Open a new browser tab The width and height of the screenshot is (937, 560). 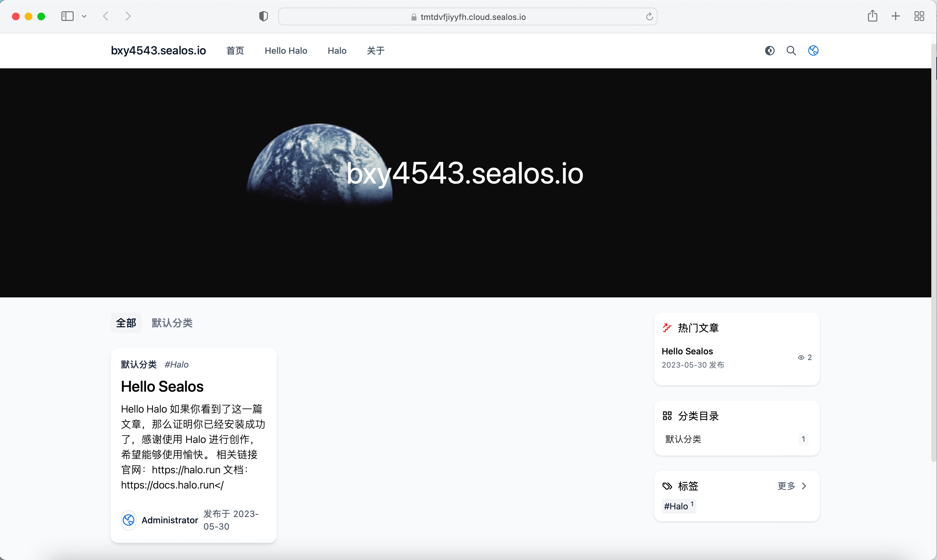(x=895, y=16)
